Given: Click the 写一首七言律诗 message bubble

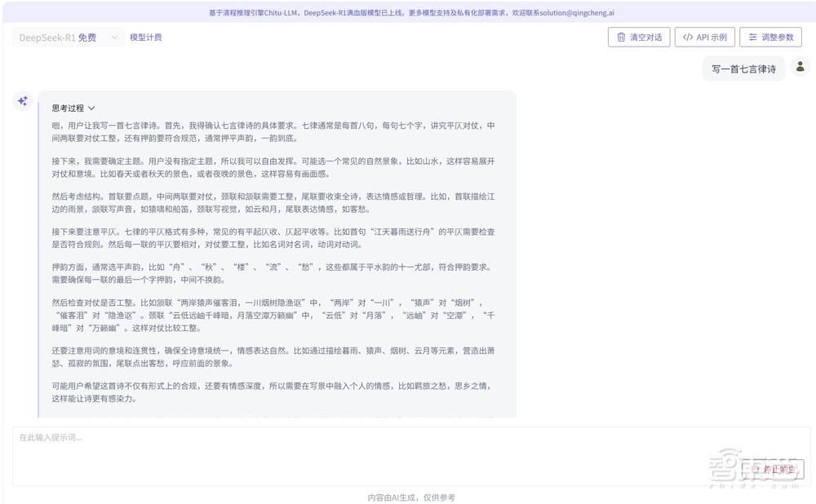Looking at the screenshot, I should [743, 68].
